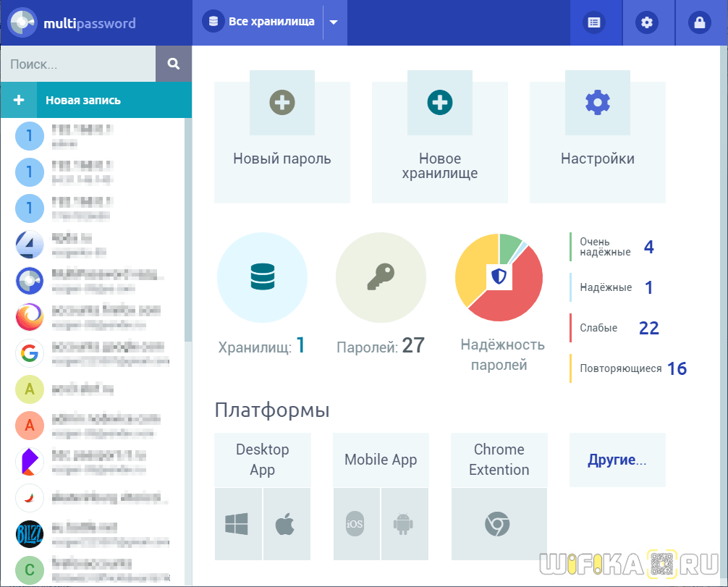The image size is (728, 587).
Task: Select the iOS mobile app icon
Action: (355, 524)
